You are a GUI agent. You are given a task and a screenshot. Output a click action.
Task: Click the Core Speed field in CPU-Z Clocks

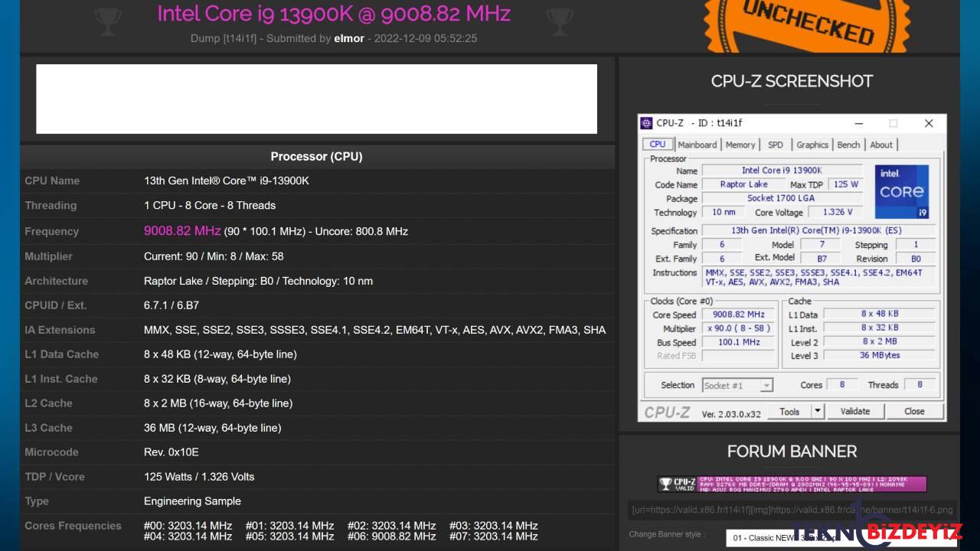pos(738,315)
